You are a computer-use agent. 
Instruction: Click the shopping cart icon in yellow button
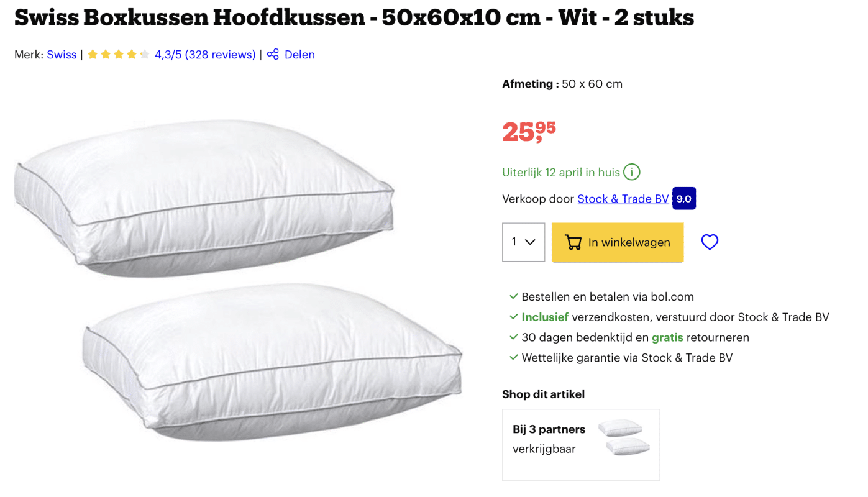click(x=573, y=242)
